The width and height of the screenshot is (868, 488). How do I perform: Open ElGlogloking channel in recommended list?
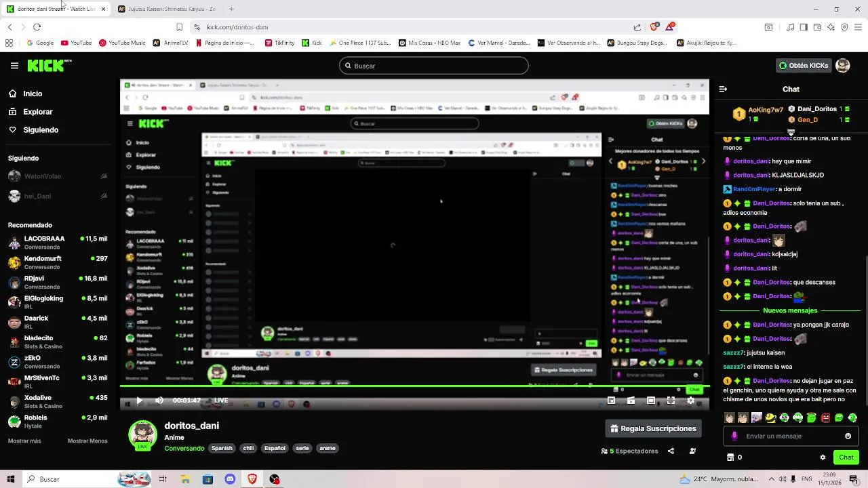point(58,302)
